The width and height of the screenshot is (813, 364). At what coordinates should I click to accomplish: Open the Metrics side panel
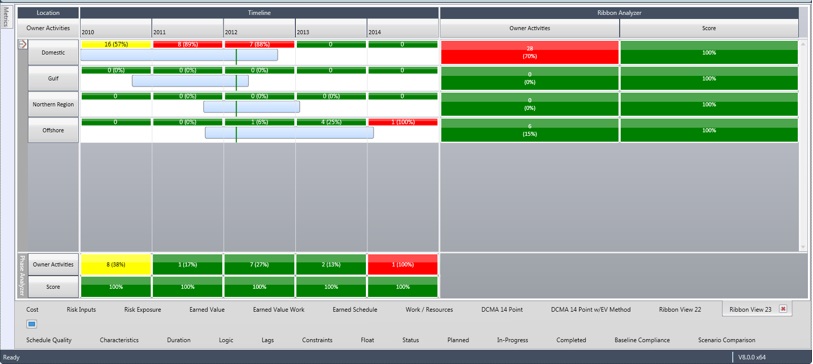click(6, 18)
